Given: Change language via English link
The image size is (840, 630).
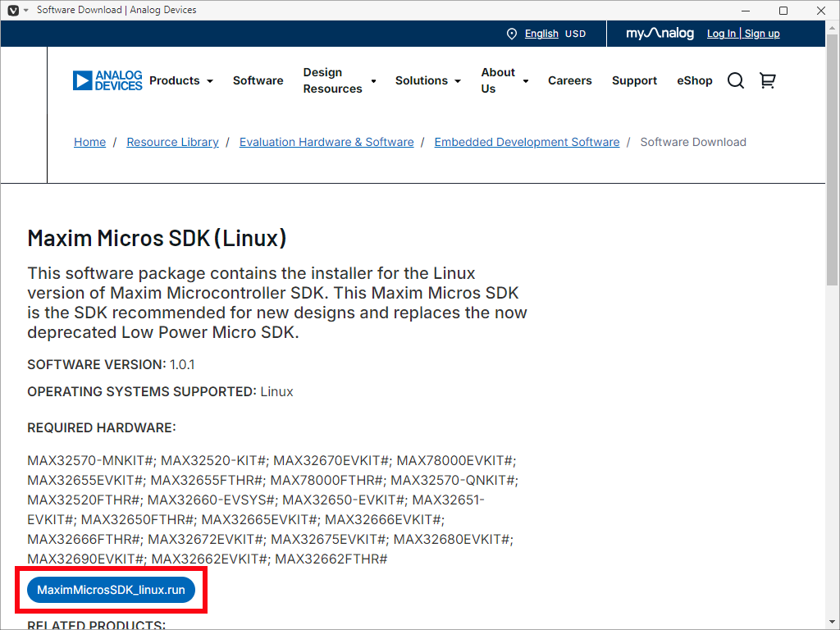Looking at the screenshot, I should click(x=541, y=34).
